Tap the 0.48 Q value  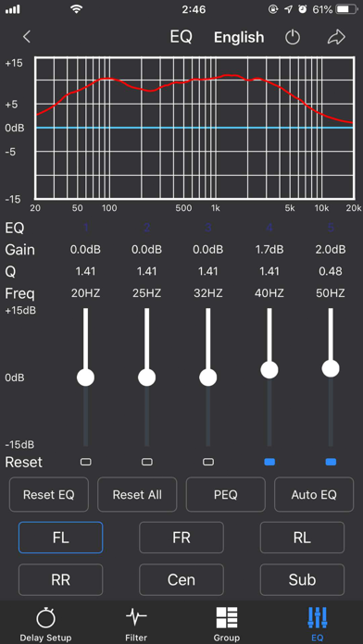[331, 271]
